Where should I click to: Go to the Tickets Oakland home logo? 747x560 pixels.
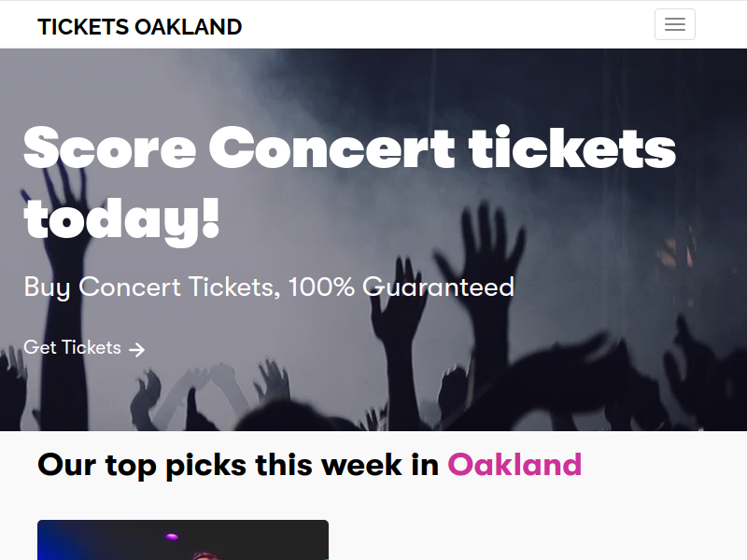click(139, 27)
